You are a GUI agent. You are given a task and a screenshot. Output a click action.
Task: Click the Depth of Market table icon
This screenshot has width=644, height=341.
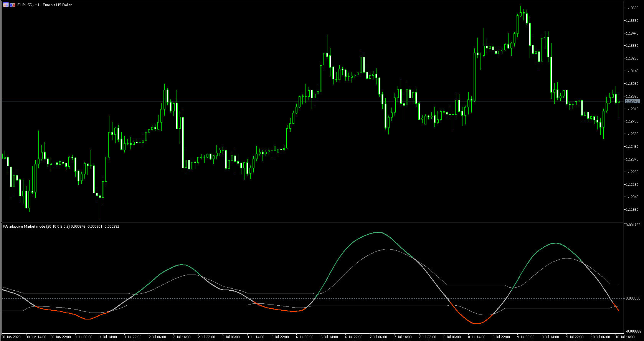(x=6, y=5)
